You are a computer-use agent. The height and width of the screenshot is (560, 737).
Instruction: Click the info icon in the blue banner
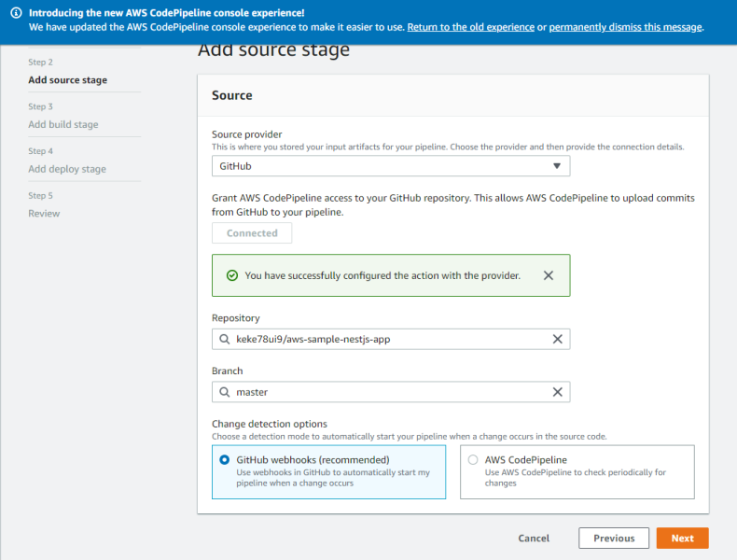click(16, 13)
